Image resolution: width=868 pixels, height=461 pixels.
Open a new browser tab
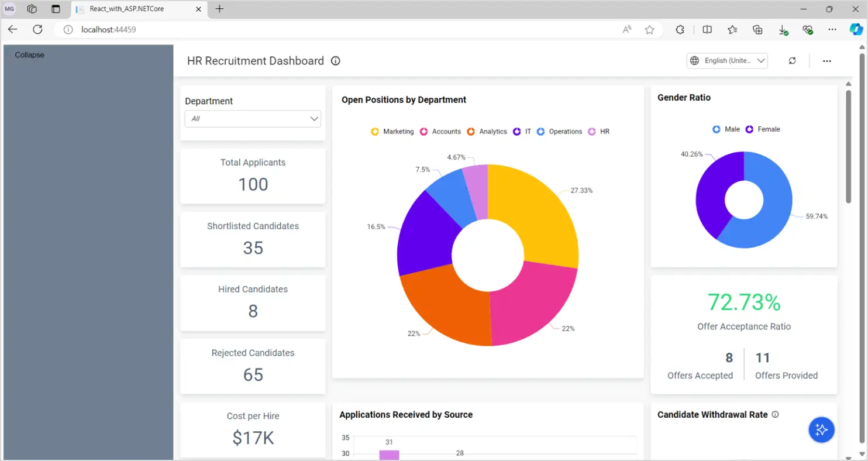coord(219,9)
